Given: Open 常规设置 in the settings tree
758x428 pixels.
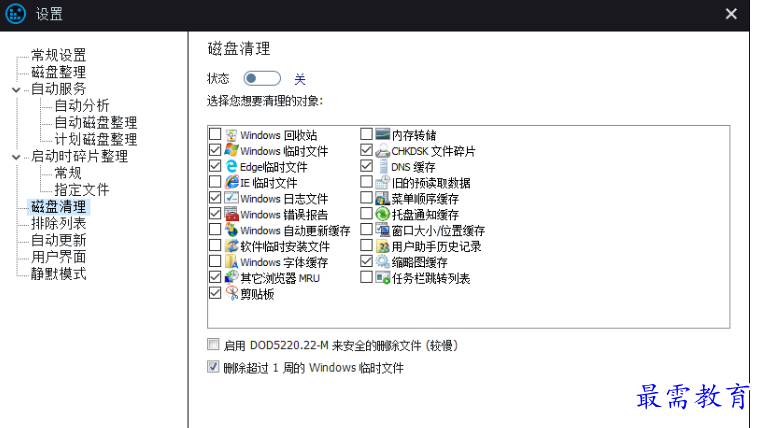Looking at the screenshot, I should 58,55.
